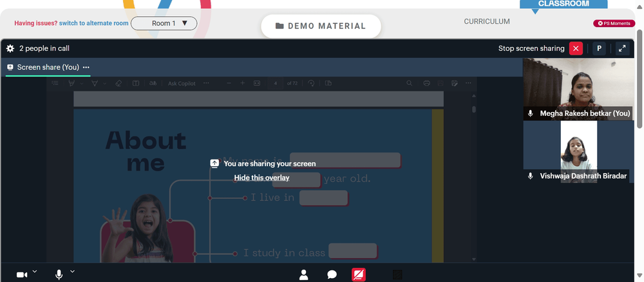
Task: Open more tools ellipsis beside Ask Copilot
Action: tap(206, 83)
